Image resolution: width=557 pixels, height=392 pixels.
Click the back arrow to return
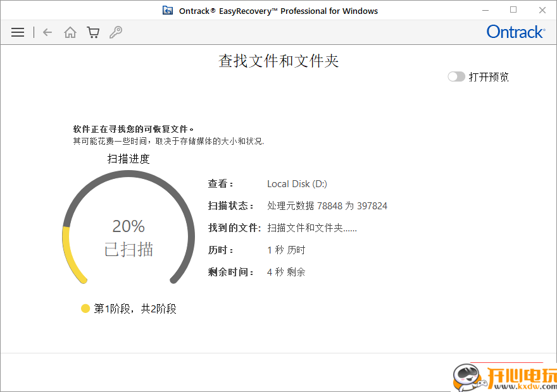pyautogui.click(x=47, y=32)
